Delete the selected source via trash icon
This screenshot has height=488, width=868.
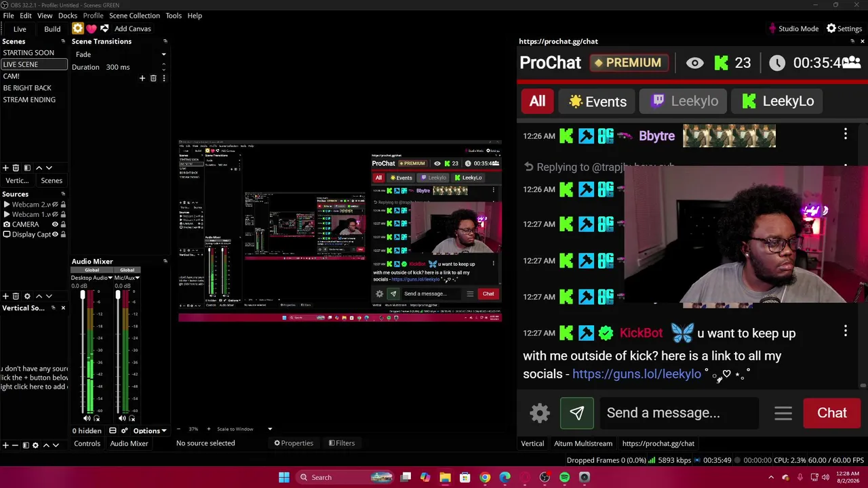(x=16, y=296)
